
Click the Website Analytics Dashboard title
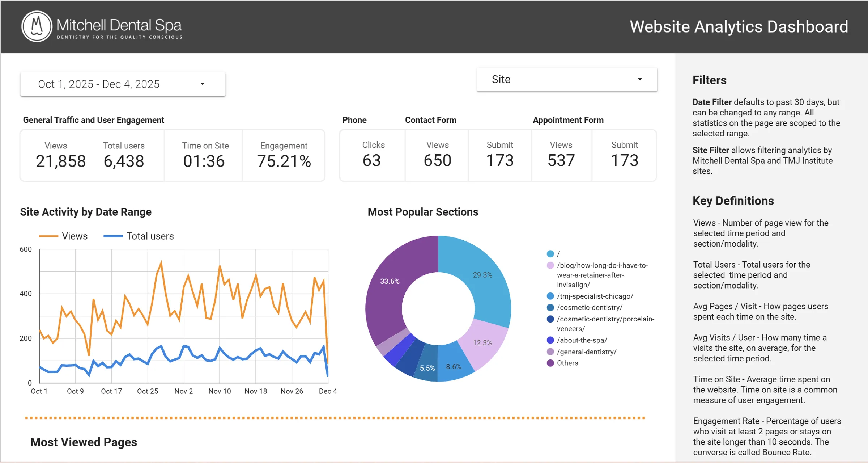(x=739, y=26)
